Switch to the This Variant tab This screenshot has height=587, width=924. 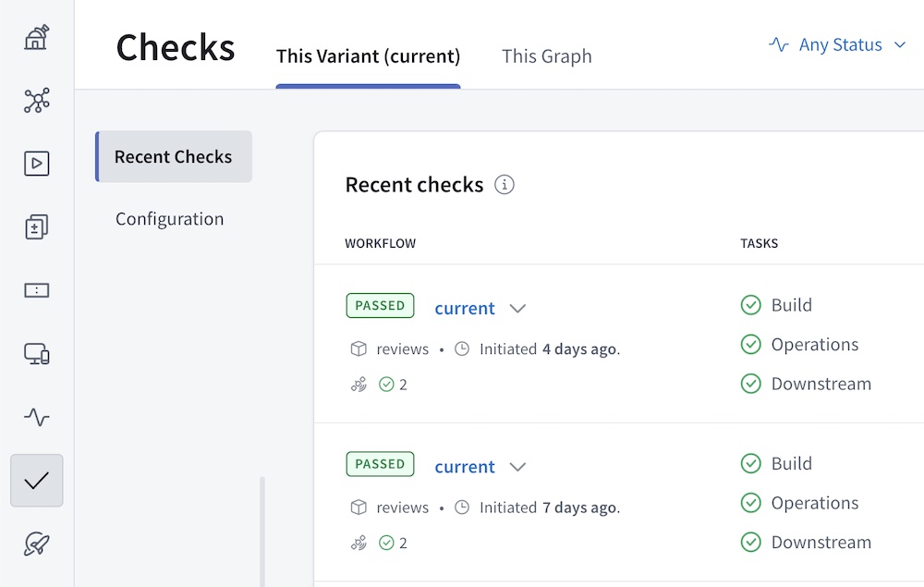(367, 55)
